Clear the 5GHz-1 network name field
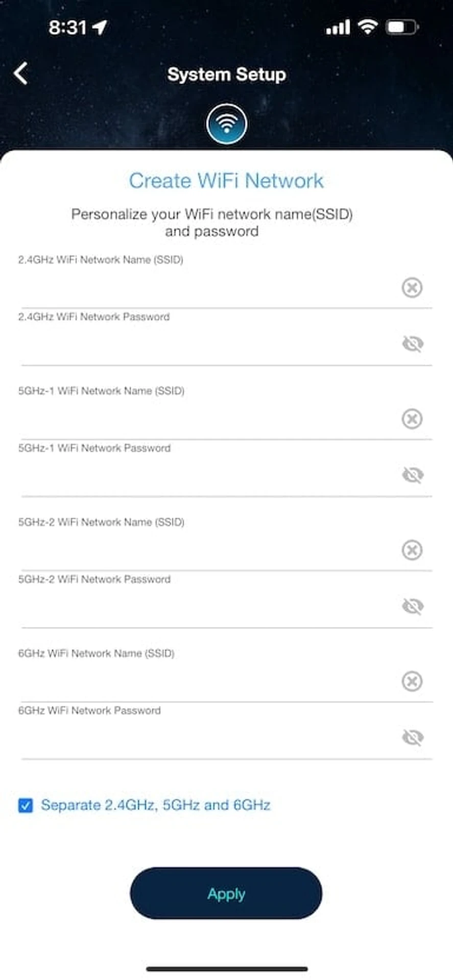 412,419
